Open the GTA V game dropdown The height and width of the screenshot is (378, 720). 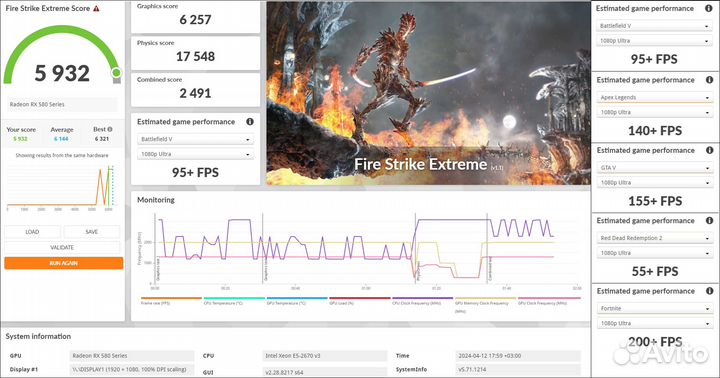pos(655,168)
